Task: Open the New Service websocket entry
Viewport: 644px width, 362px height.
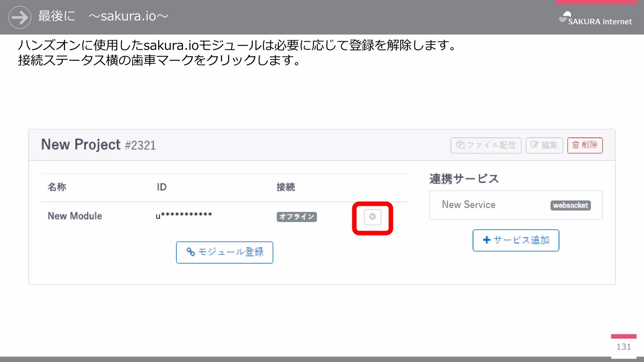Action: [x=516, y=205]
